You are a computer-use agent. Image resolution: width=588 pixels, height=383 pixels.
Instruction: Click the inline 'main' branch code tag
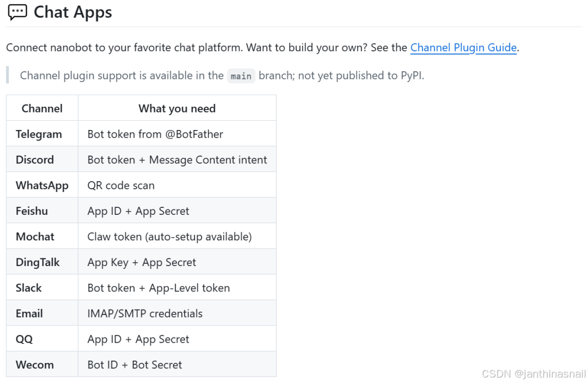[x=241, y=76]
